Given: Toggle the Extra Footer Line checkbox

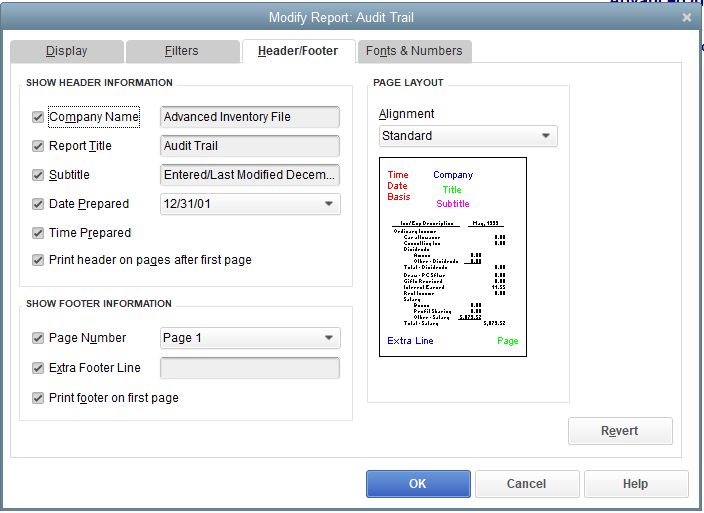Looking at the screenshot, I should (x=38, y=368).
